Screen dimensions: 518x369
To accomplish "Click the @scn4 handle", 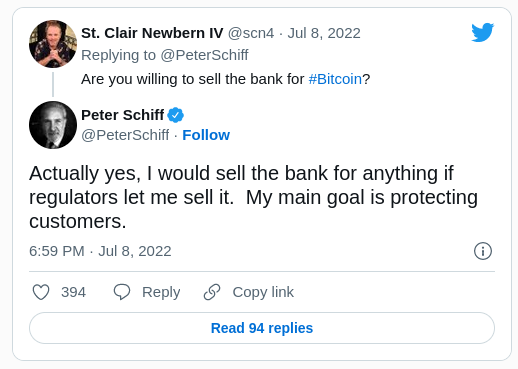I will [251, 33].
